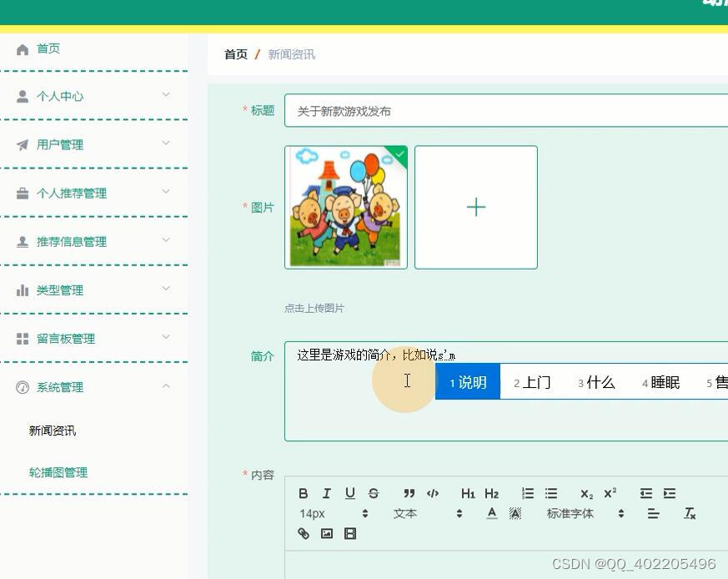Open the 标准字体 font family dropdown
This screenshot has height=579, width=728.
586,513
